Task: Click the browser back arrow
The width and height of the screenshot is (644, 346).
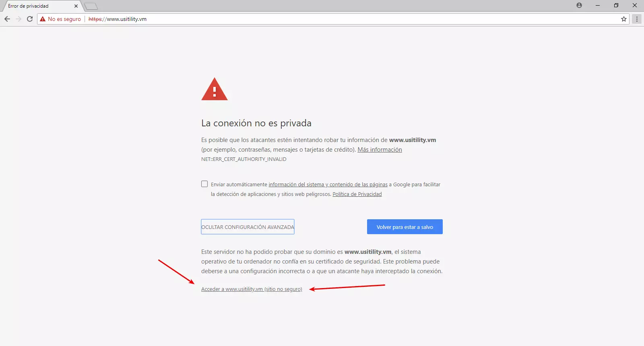Action: click(x=7, y=19)
